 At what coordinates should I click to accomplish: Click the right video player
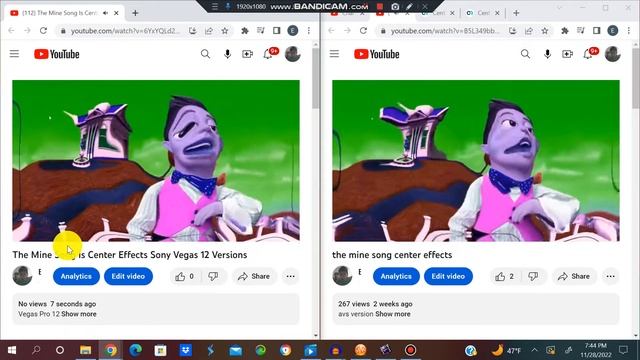coord(476,160)
